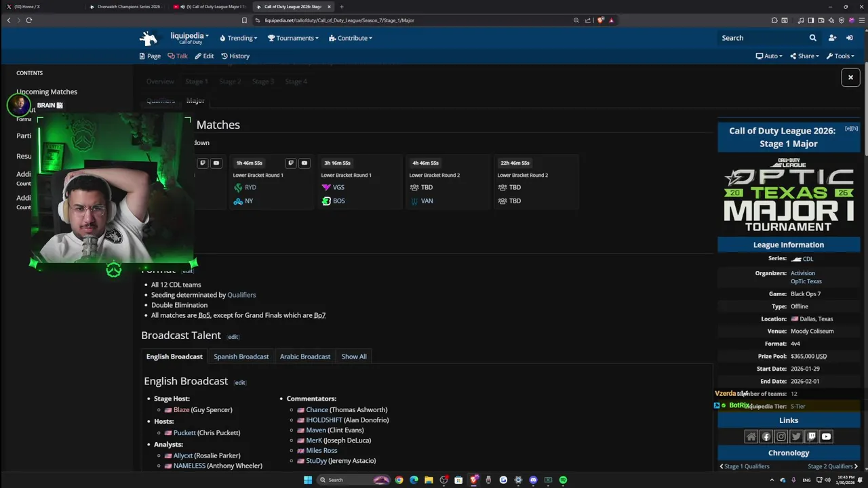Open the browser hamburger menu
Viewport: 868px width, 488px height.
pos(862,20)
